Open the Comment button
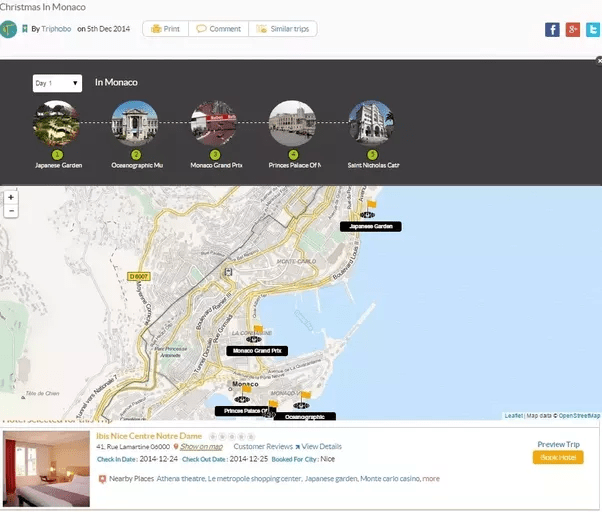602x512 pixels. [x=218, y=29]
